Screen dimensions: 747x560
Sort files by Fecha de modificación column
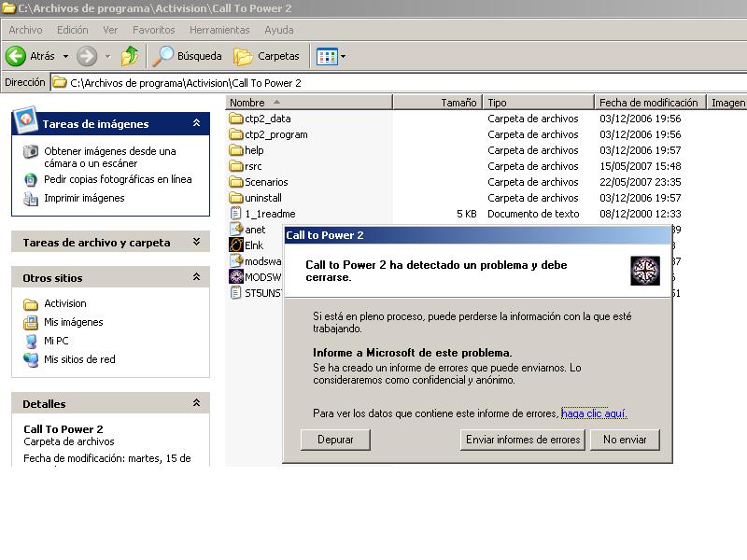coord(648,103)
